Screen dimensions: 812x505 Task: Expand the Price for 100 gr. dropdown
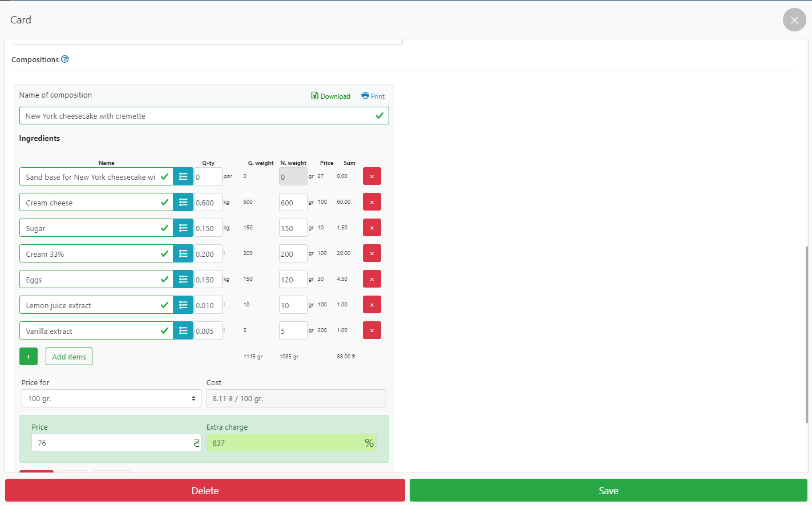point(111,398)
